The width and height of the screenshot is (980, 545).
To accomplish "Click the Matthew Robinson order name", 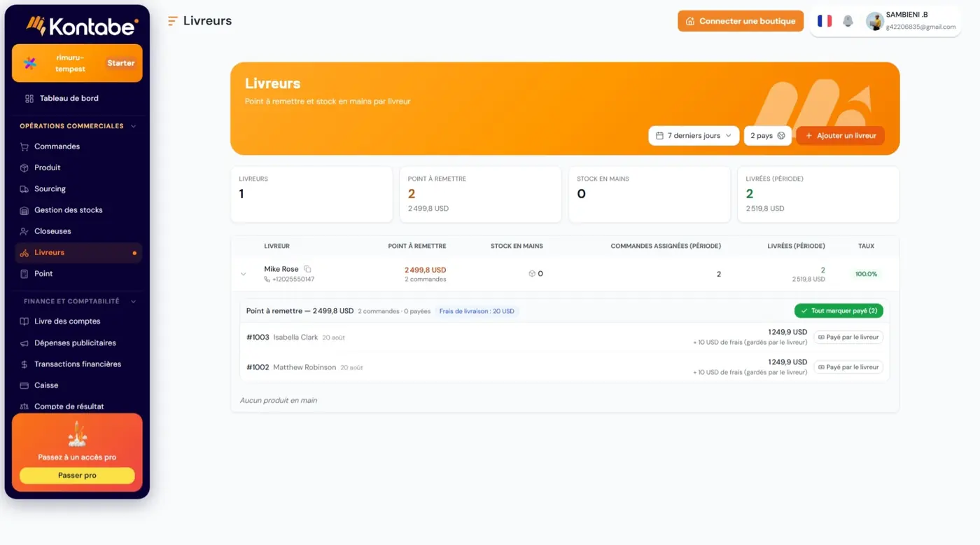I will tap(304, 367).
